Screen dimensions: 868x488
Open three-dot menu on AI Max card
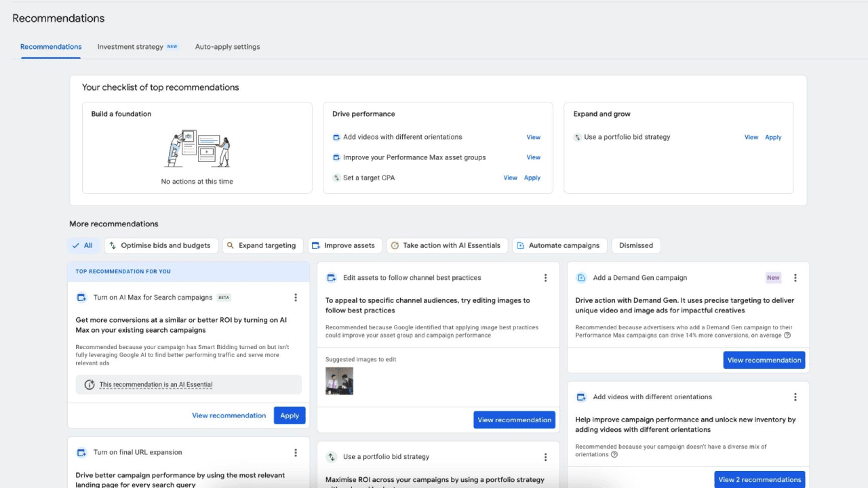pyautogui.click(x=296, y=298)
